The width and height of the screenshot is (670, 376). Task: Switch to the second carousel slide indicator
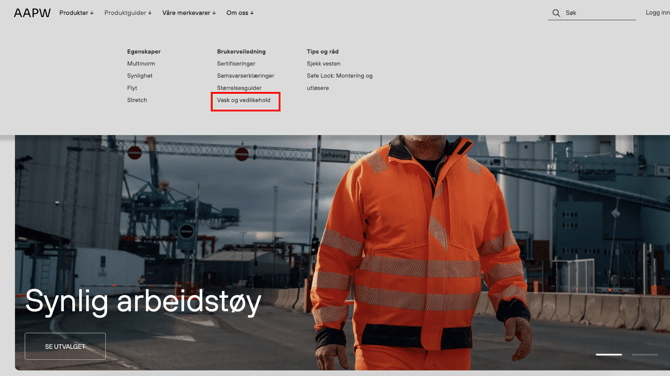pos(645,355)
